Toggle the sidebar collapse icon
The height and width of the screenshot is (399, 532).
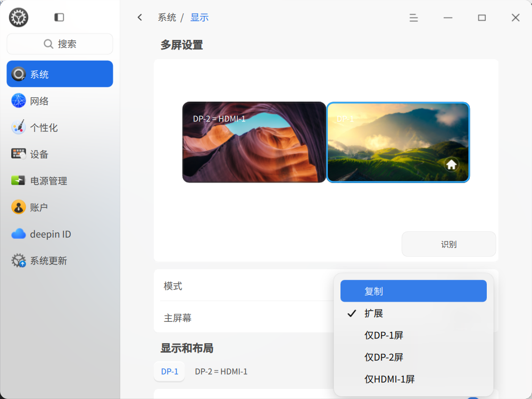coord(59,18)
